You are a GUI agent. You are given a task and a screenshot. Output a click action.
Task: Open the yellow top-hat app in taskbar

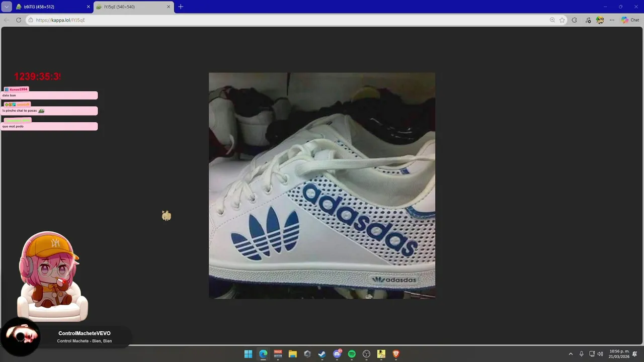click(x=381, y=354)
